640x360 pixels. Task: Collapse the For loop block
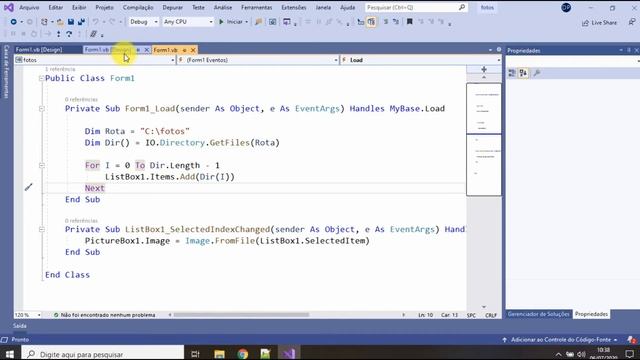[x=41, y=165]
